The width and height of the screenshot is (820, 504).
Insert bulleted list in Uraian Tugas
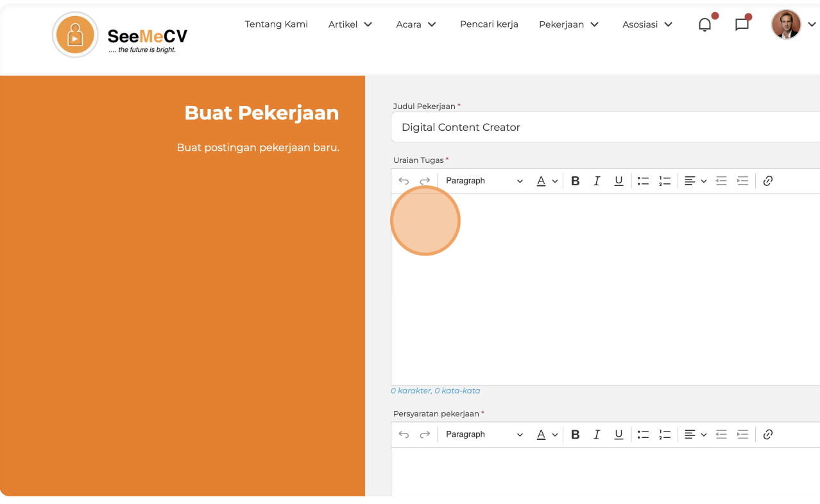pyautogui.click(x=643, y=181)
